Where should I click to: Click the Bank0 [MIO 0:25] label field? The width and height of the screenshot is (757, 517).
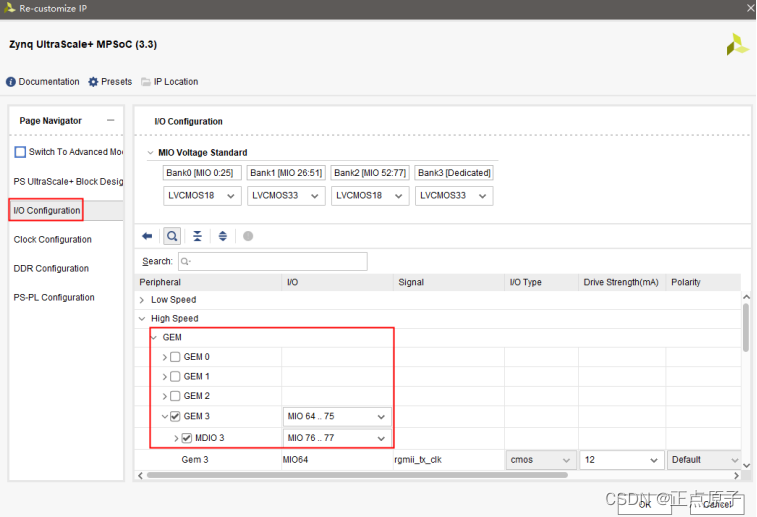coord(202,173)
